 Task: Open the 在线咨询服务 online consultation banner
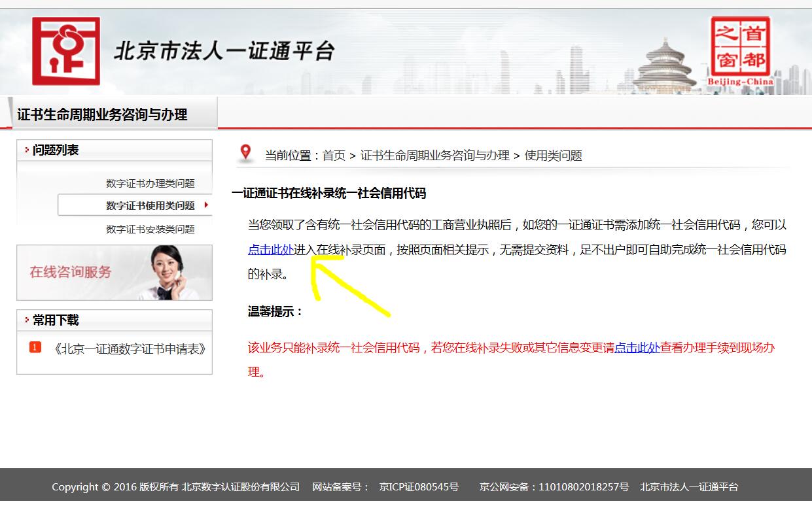click(x=114, y=273)
